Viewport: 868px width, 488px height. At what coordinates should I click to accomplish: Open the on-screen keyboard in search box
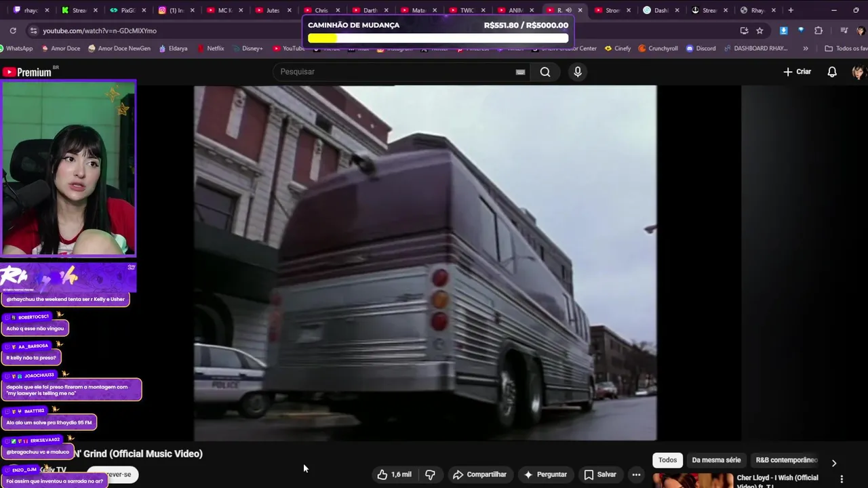(x=520, y=72)
